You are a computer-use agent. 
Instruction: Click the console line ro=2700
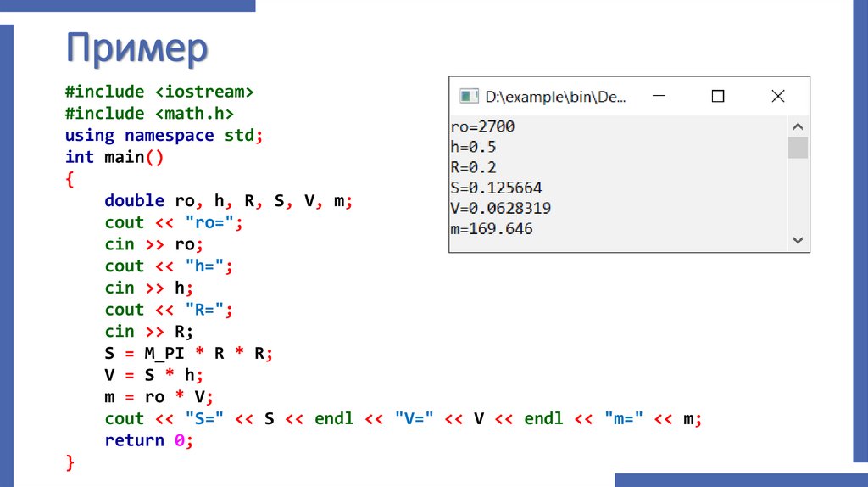(x=482, y=127)
